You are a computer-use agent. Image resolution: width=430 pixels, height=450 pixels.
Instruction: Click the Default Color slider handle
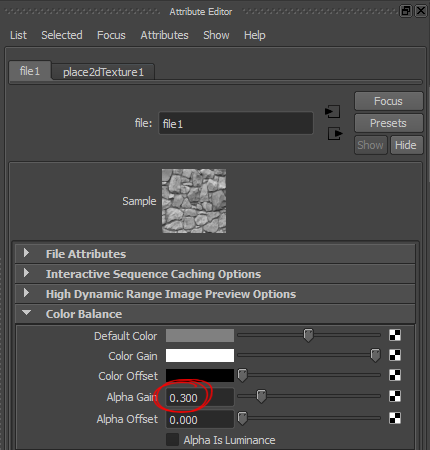tap(308, 335)
